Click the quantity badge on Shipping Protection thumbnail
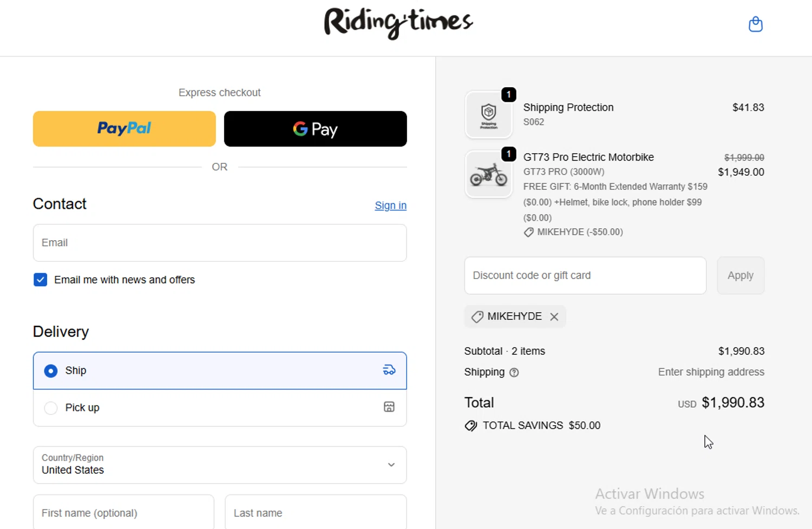This screenshot has width=812, height=529. pos(508,95)
